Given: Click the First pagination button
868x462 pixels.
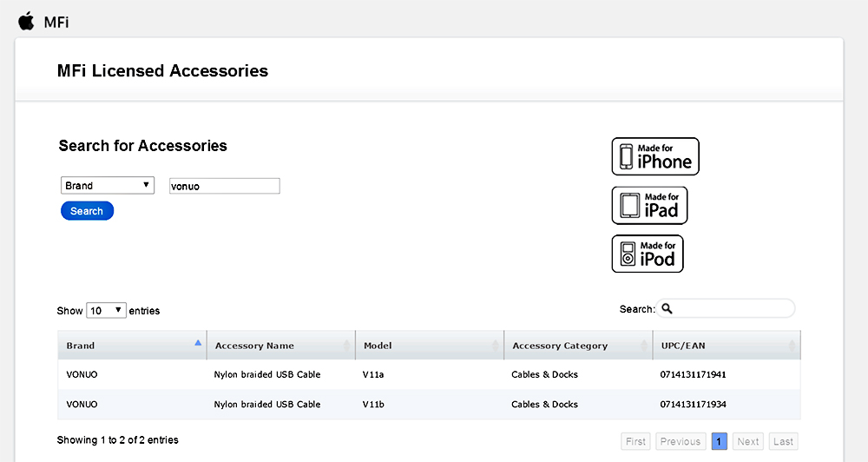Looking at the screenshot, I should 635,441.
